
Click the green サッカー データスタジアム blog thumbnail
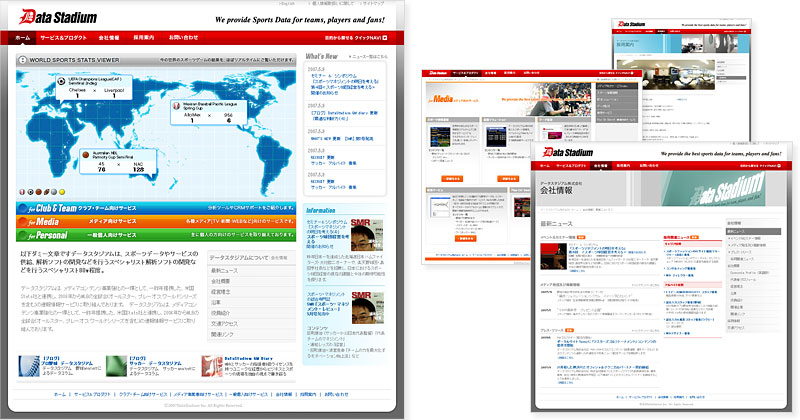[116, 366]
